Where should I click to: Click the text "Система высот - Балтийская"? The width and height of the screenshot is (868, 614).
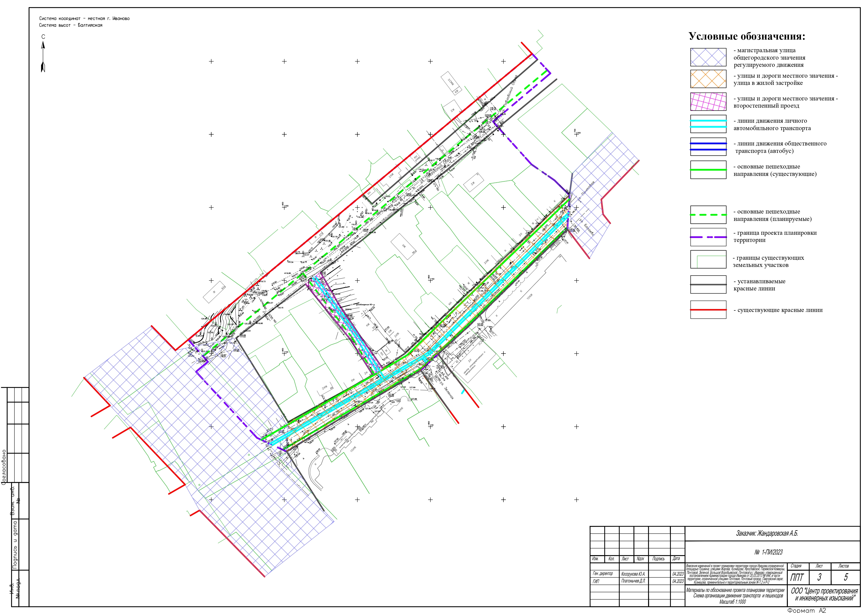71,25
